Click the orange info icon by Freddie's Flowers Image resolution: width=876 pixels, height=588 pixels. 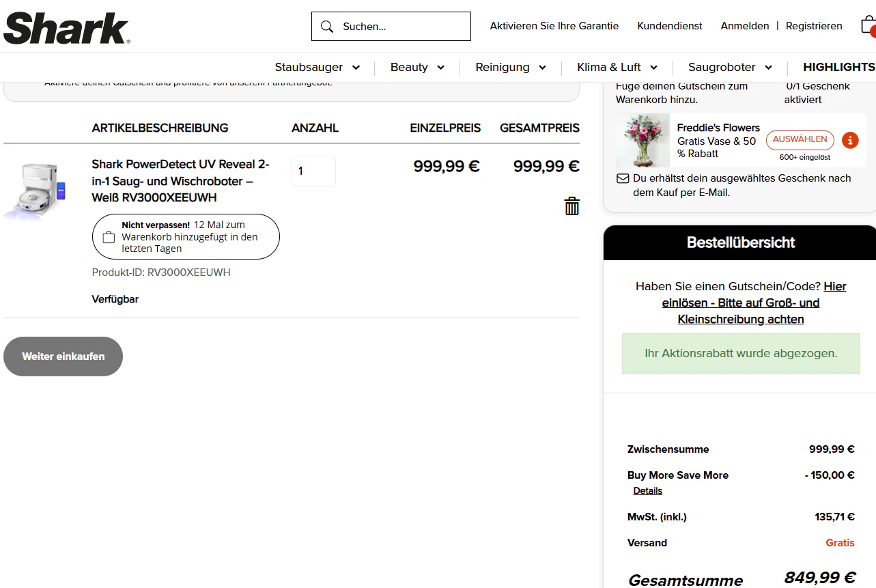(x=850, y=140)
